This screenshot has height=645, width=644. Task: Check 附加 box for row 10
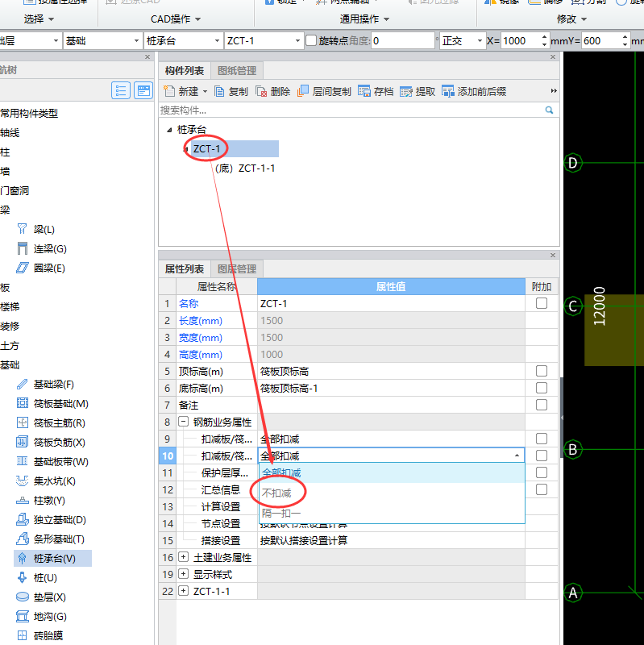(x=542, y=456)
